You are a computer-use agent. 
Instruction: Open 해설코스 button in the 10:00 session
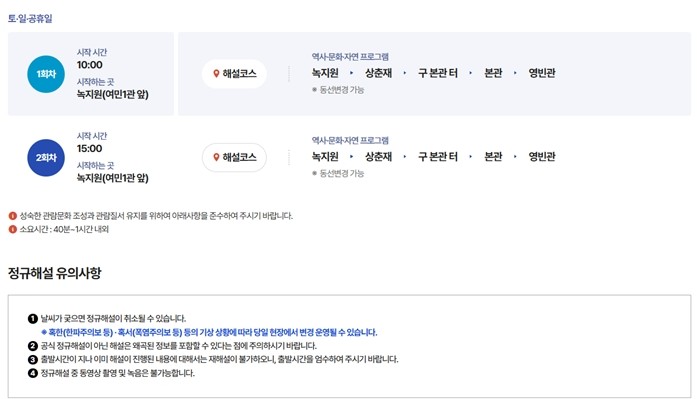pyautogui.click(x=234, y=74)
